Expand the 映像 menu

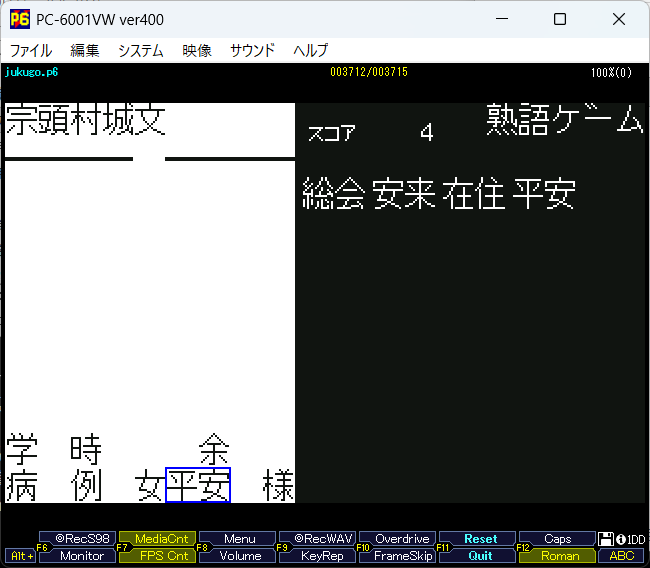tap(197, 50)
